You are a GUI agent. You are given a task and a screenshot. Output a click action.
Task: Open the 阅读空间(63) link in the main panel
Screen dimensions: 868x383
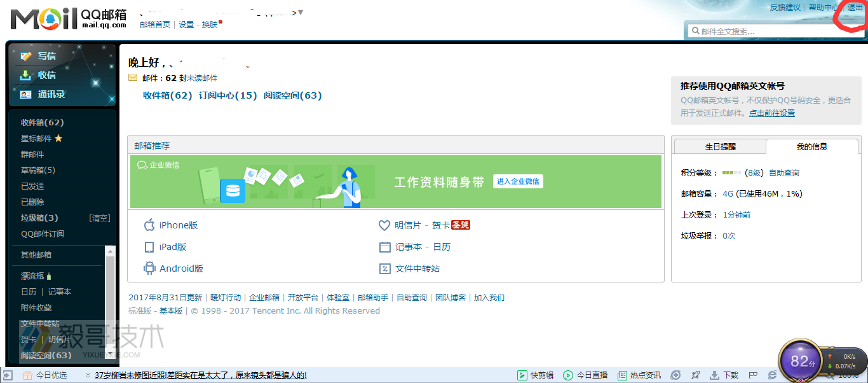pyautogui.click(x=293, y=95)
